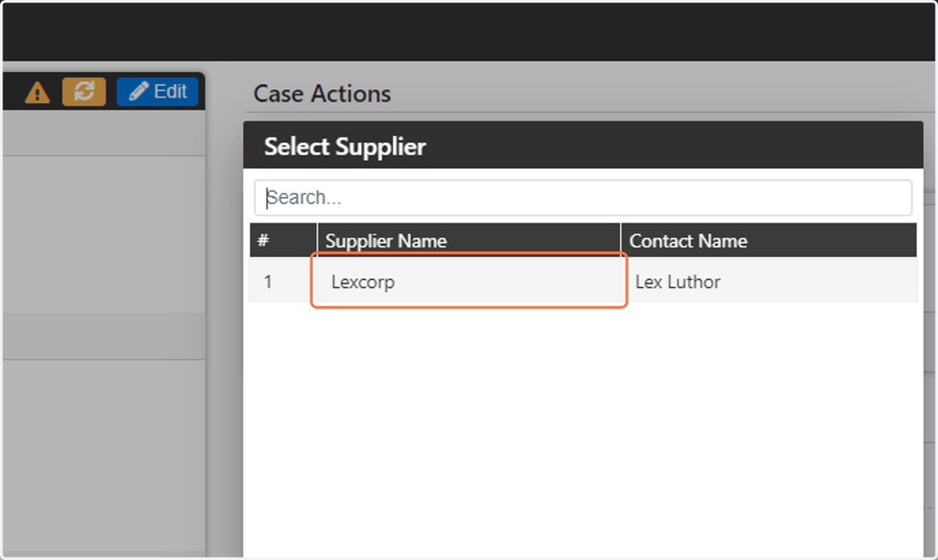Click the row number 1 cell
The height and width of the screenshot is (560, 938).
[x=284, y=281]
